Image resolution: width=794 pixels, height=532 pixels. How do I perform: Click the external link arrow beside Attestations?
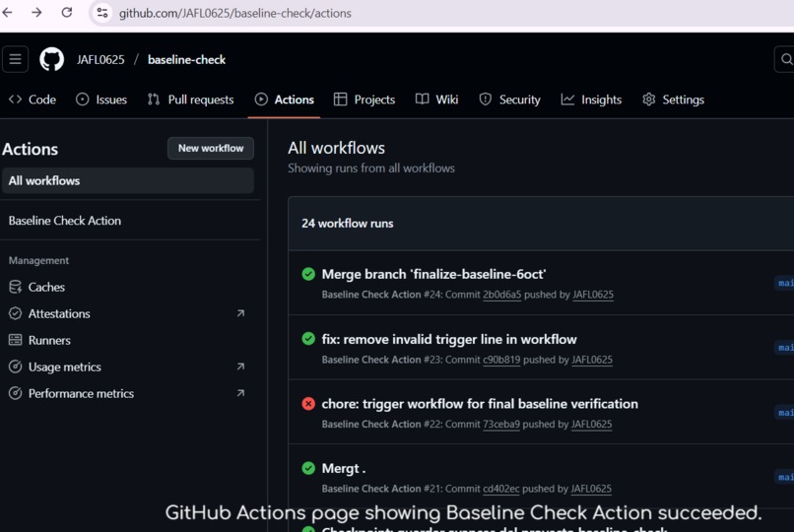coord(240,313)
